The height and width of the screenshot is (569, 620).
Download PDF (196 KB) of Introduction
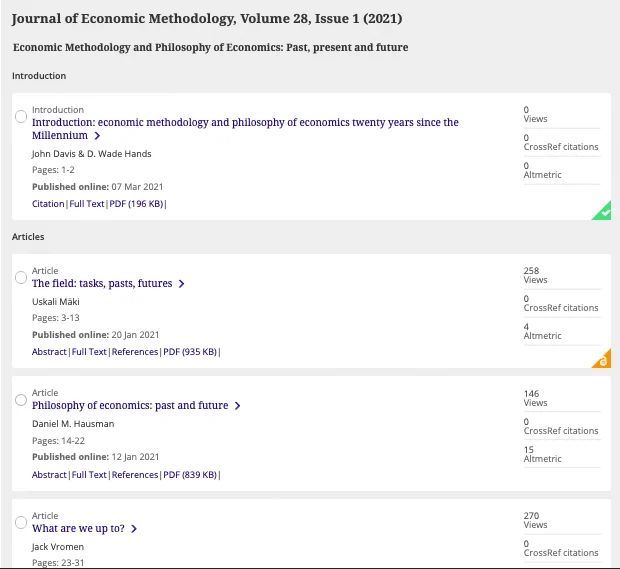136,204
